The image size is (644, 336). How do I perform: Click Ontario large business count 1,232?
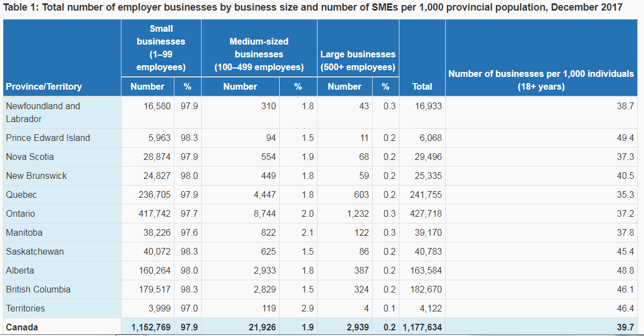pos(358,213)
